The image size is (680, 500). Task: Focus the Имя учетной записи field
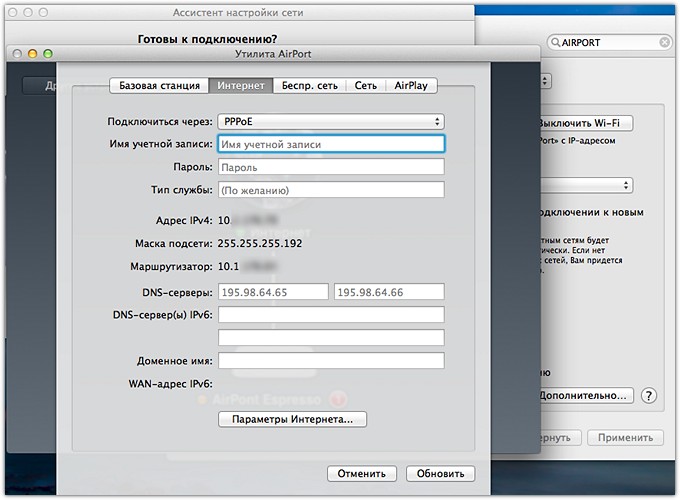[331, 144]
